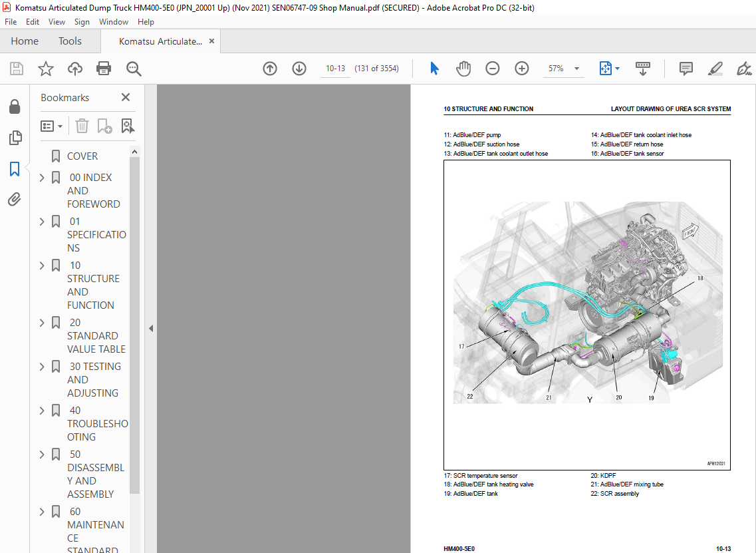Open the File menu
756x553 pixels.
coord(11,22)
